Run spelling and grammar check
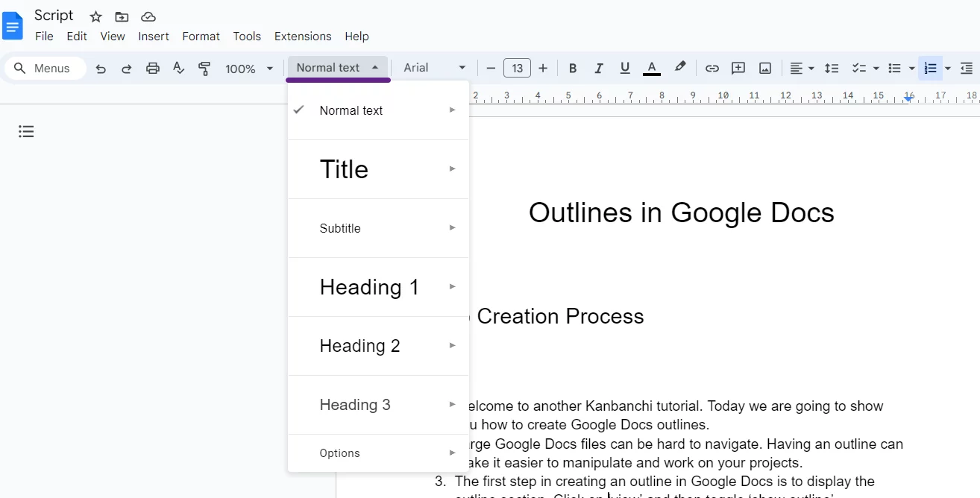This screenshot has height=498, width=980. tap(178, 69)
